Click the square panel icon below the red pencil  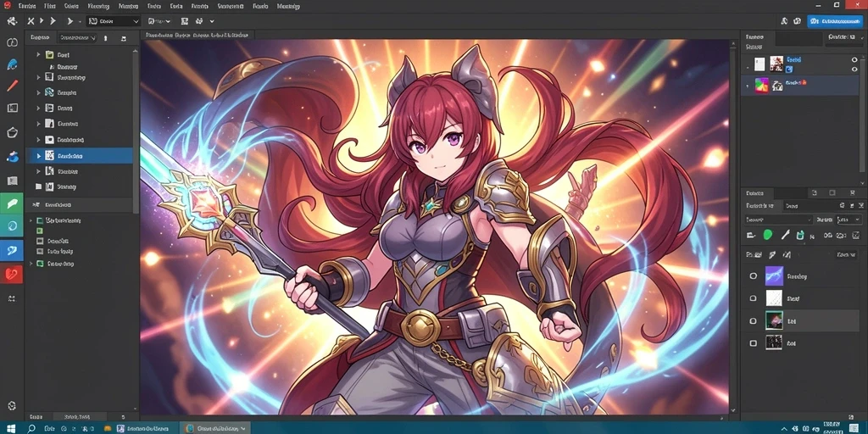click(12, 108)
